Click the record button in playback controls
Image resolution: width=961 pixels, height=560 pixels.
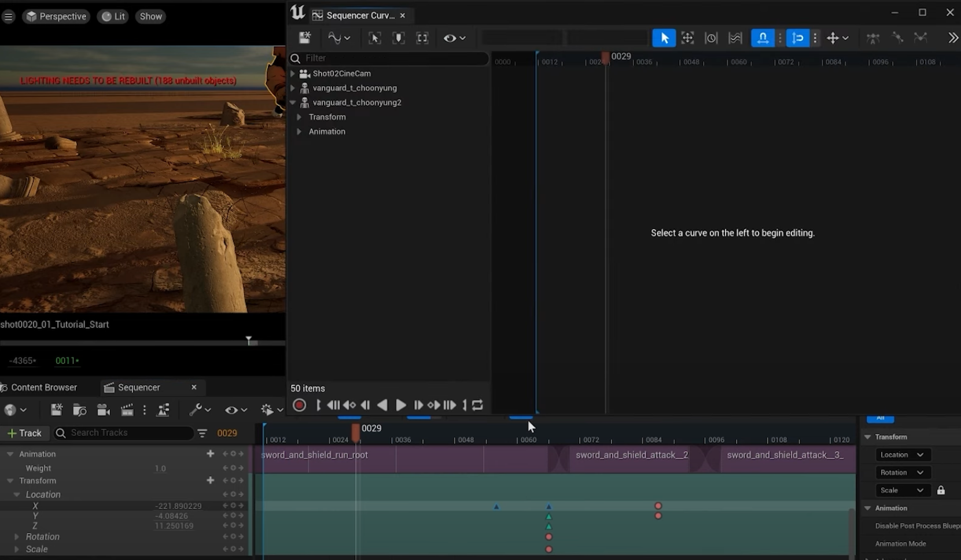pos(299,406)
